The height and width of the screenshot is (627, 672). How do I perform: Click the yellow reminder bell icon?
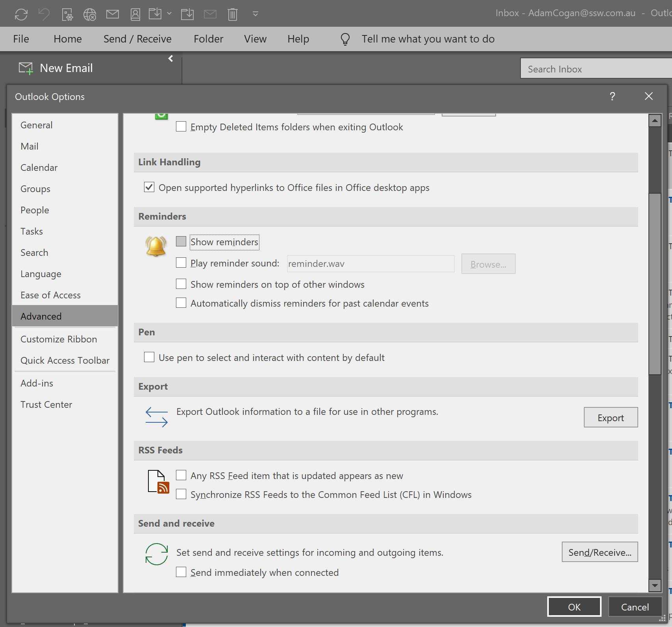(x=156, y=246)
